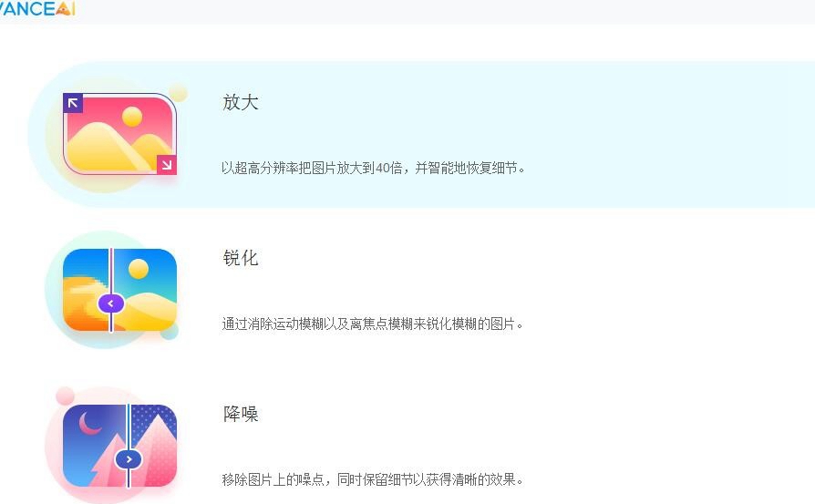Select the 降噪 heading

point(241,414)
